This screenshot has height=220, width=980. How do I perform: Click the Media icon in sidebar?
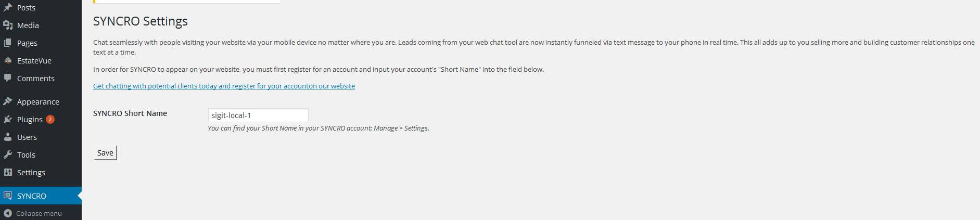pos(7,25)
